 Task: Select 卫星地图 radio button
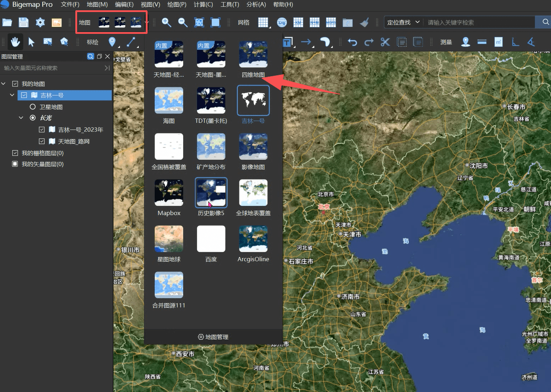33,107
